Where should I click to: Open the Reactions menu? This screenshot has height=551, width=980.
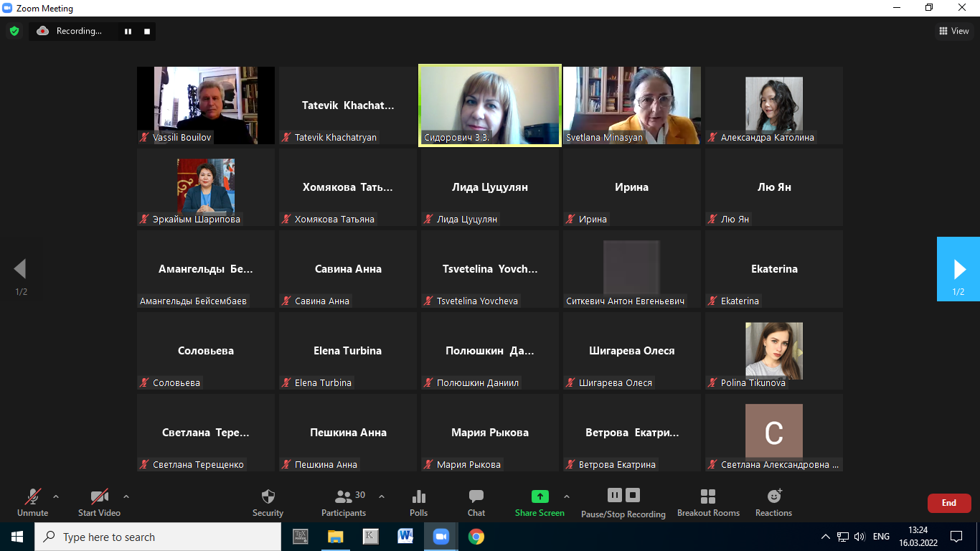(x=773, y=502)
